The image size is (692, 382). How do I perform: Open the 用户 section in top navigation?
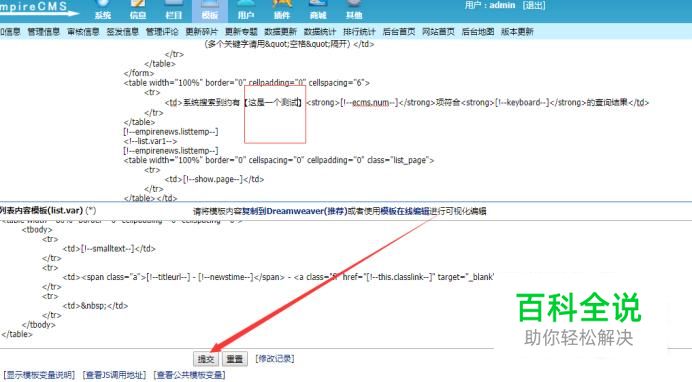click(246, 11)
